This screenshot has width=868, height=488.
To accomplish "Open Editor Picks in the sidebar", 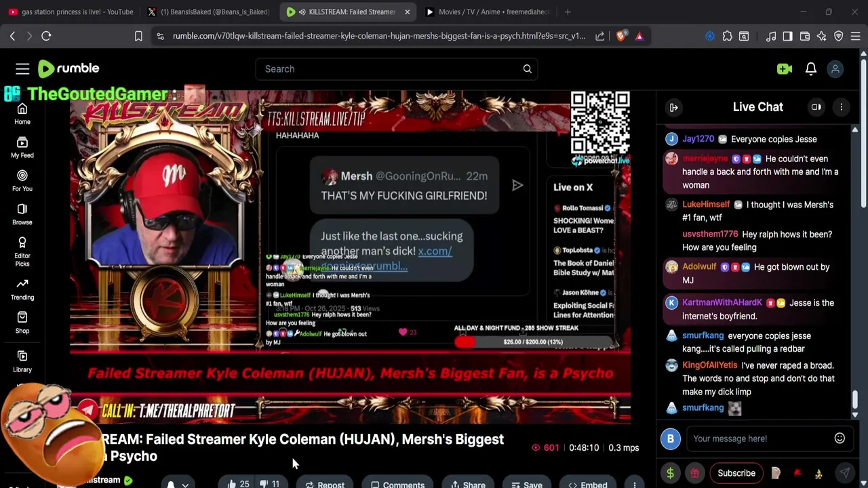I will tap(22, 251).
